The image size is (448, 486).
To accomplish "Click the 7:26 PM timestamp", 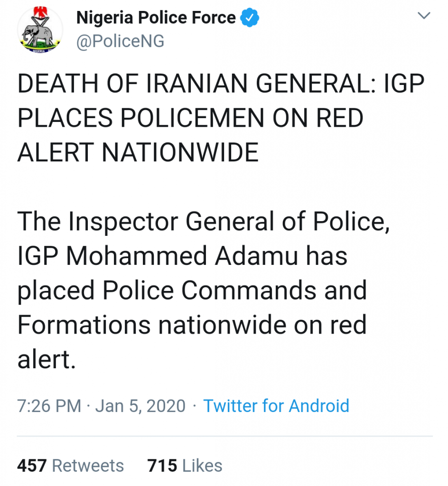I will pyautogui.click(x=49, y=406).
